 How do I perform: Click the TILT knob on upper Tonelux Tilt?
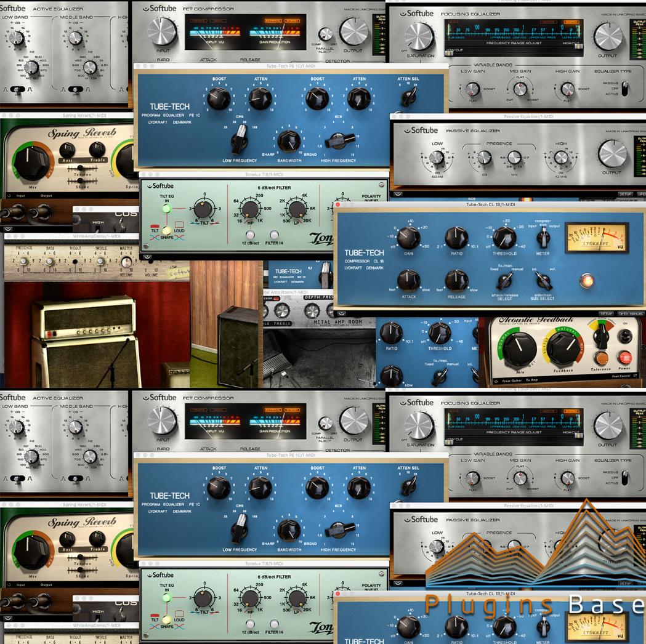(x=203, y=209)
